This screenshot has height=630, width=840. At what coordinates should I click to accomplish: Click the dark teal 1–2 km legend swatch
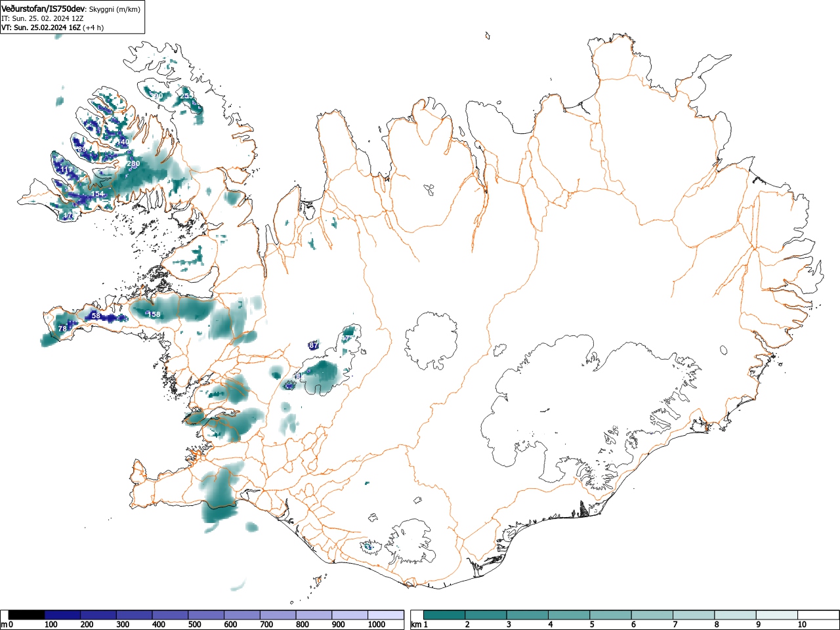[444, 615]
